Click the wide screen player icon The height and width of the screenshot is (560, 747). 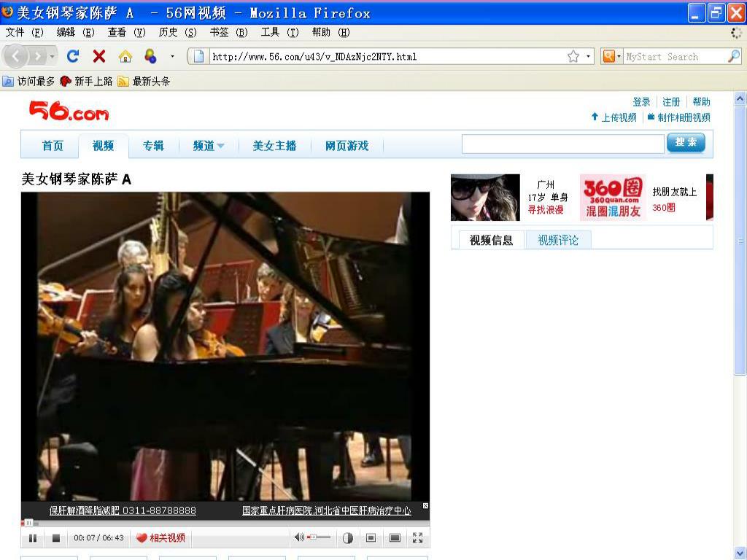point(395,538)
